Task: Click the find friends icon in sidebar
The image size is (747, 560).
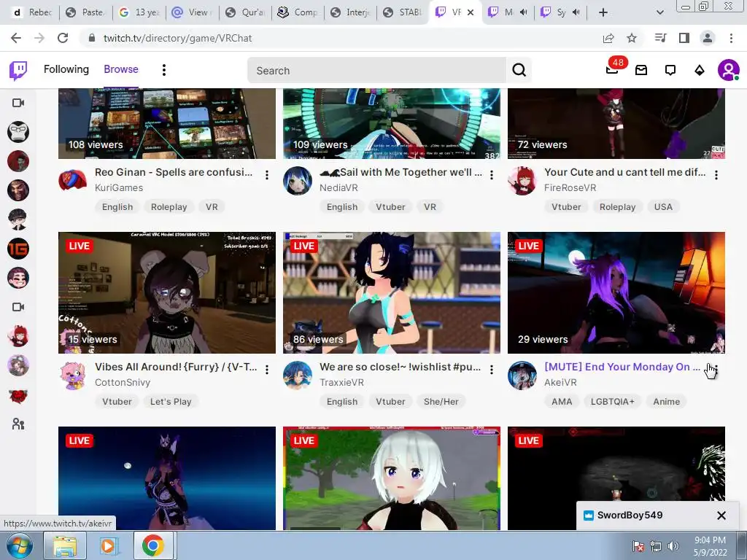Action: [18, 424]
